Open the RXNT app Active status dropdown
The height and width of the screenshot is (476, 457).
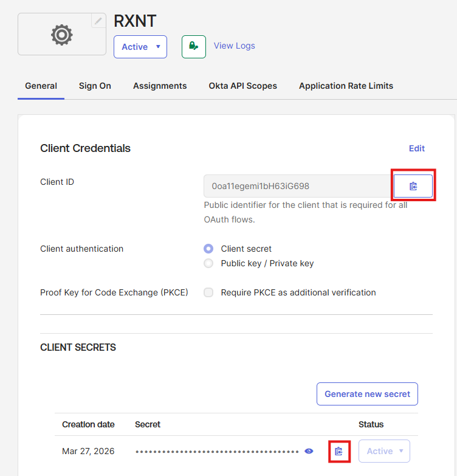pos(140,47)
